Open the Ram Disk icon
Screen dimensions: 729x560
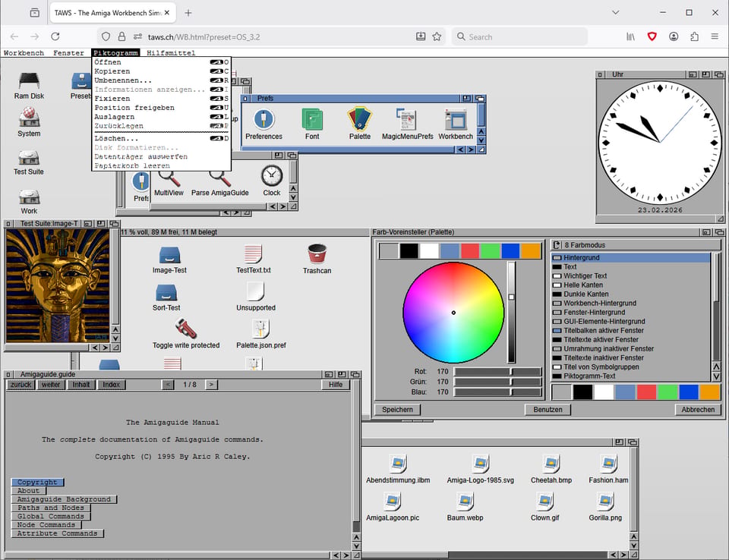pos(29,81)
